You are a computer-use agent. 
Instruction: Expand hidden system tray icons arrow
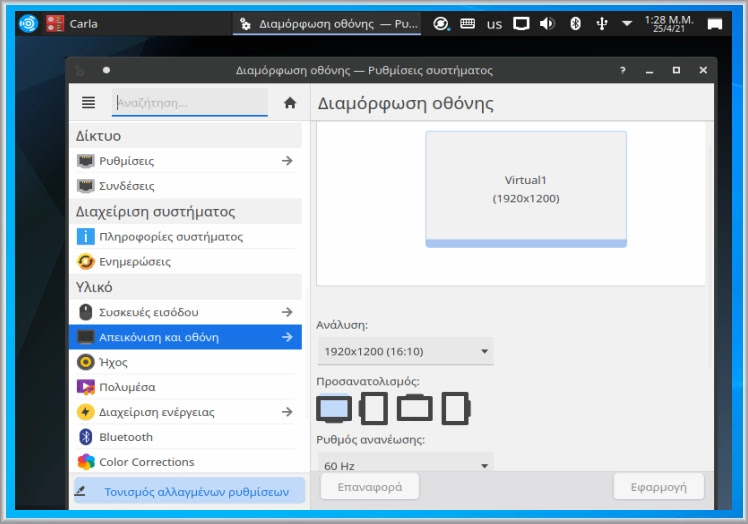627,23
